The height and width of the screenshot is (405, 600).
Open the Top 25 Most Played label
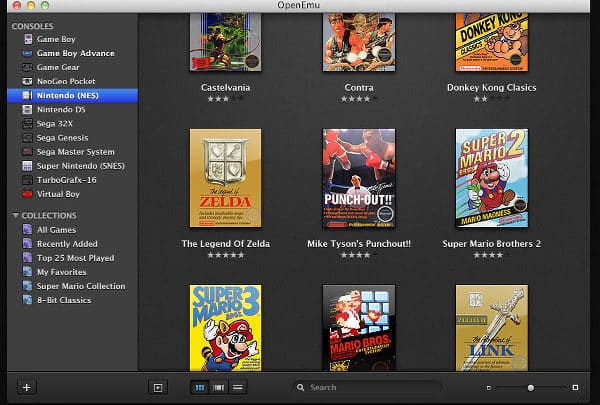pyautogui.click(x=75, y=258)
